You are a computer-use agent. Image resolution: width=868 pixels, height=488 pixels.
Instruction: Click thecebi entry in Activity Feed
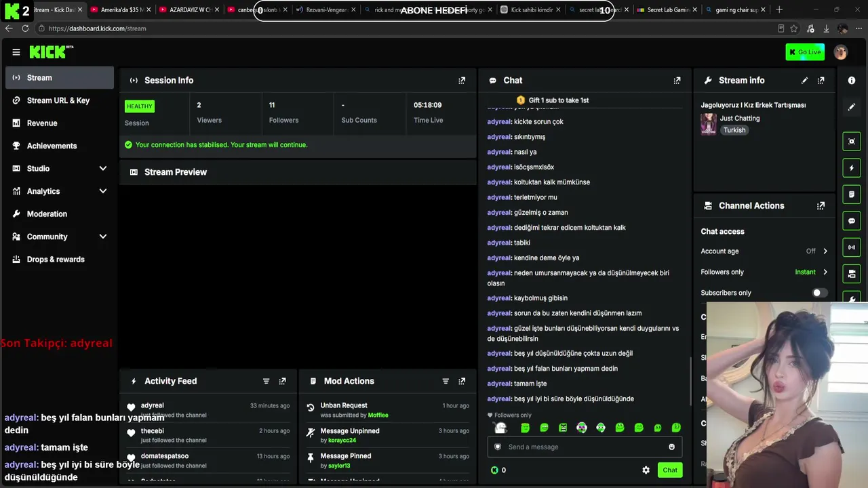pos(209,435)
